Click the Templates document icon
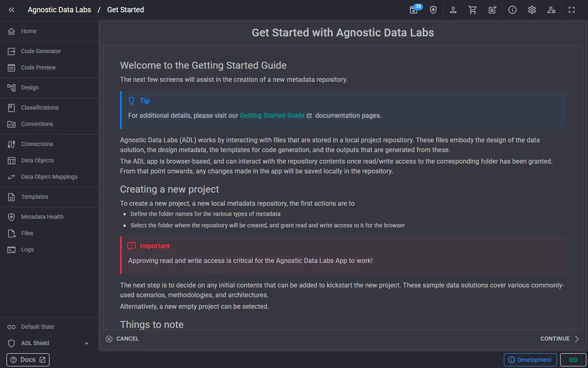This screenshot has width=588, height=368. click(11, 197)
